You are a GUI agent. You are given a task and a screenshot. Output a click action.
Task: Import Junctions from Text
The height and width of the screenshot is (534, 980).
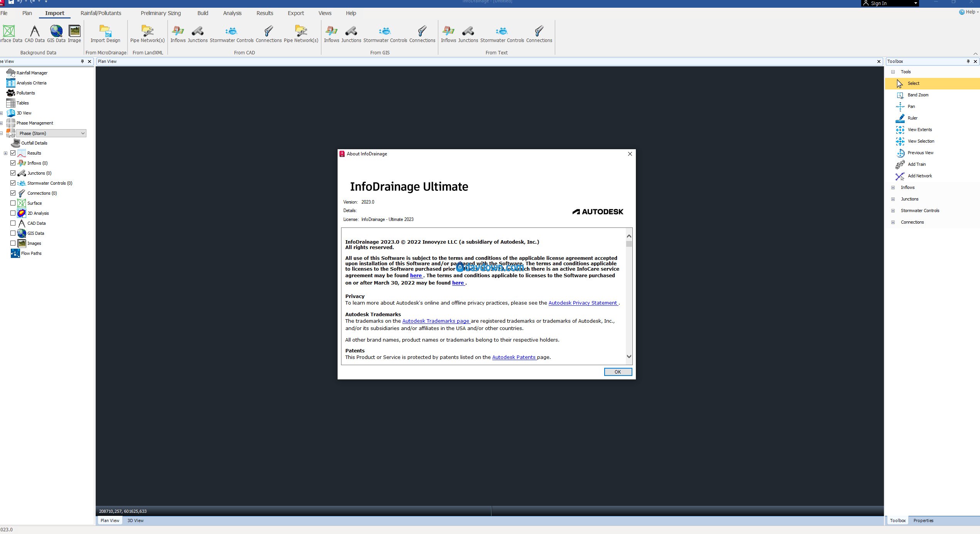(468, 34)
